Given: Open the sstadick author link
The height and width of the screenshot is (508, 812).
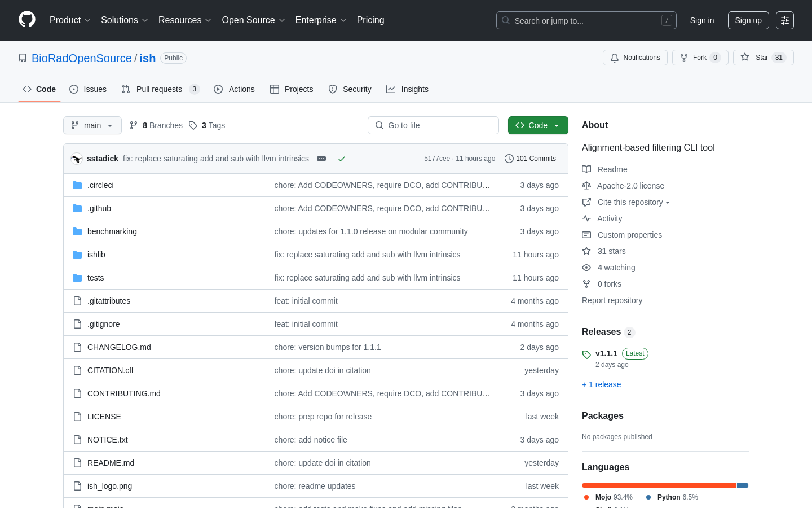Looking at the screenshot, I should click(103, 159).
